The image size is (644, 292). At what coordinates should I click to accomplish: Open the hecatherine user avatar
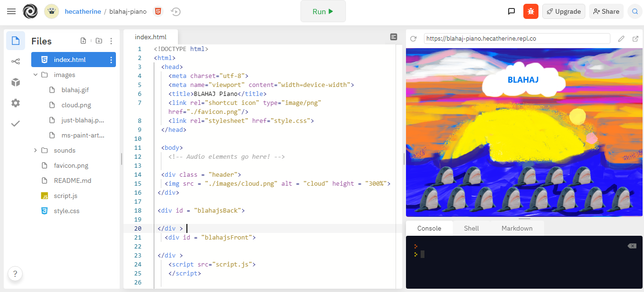click(x=52, y=11)
